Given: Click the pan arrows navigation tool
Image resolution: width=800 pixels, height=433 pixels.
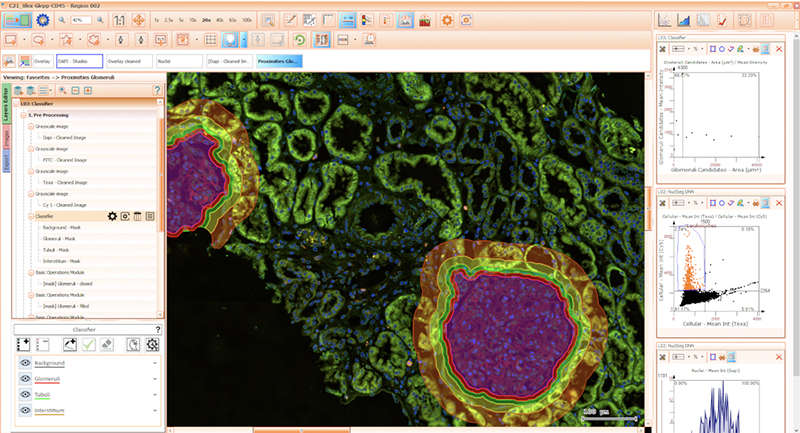Looking at the screenshot, I should pos(139,20).
